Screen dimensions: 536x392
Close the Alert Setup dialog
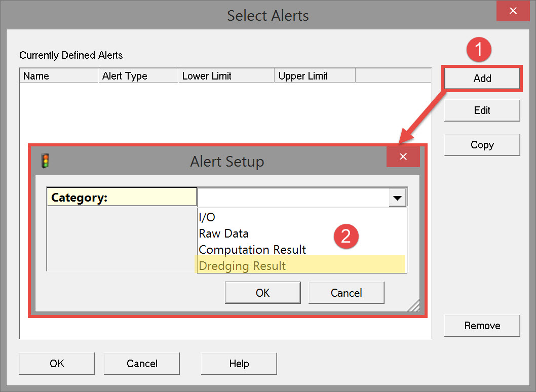pos(403,156)
